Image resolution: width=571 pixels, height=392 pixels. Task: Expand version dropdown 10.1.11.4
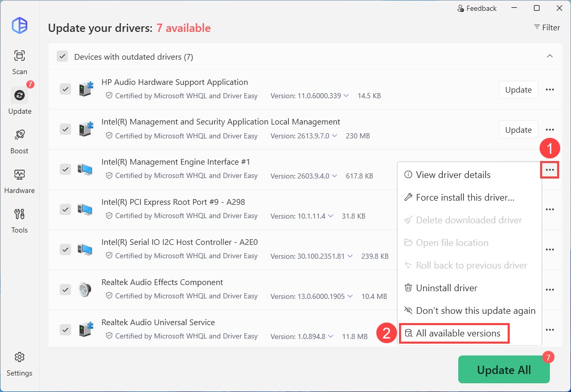331,216
